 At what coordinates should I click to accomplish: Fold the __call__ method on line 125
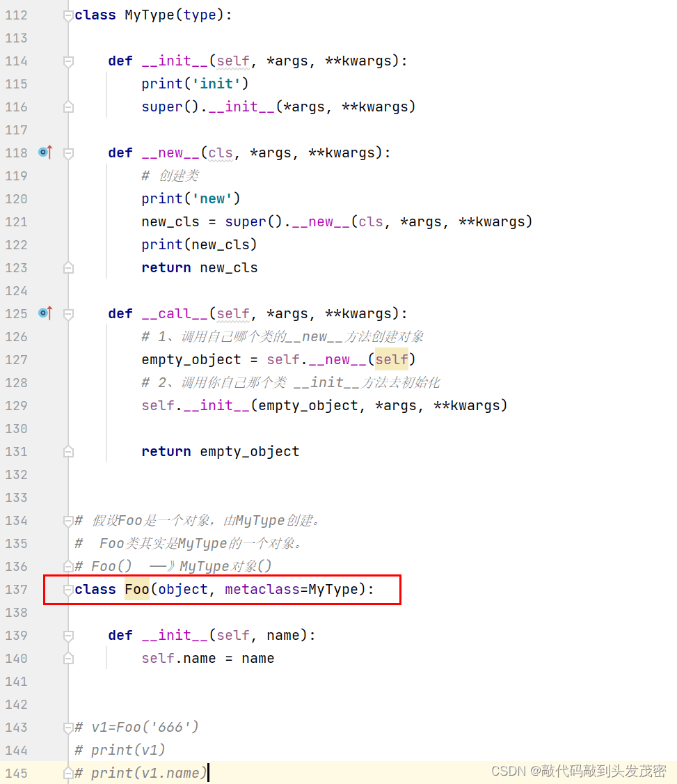coord(68,314)
